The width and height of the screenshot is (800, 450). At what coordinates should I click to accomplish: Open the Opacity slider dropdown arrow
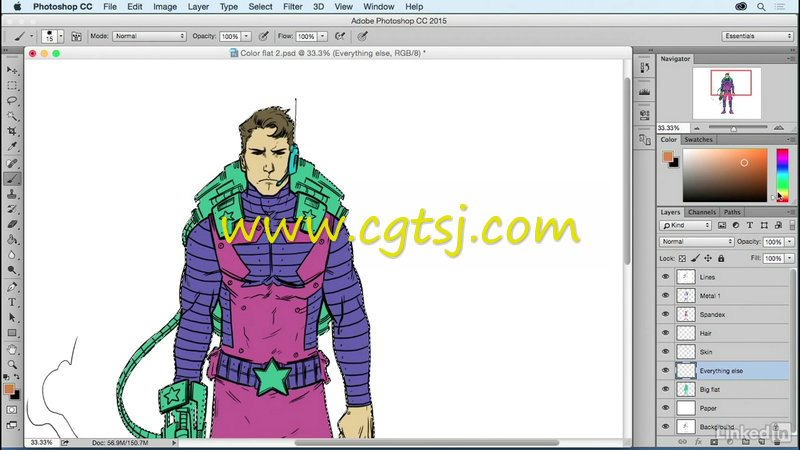pos(246,36)
